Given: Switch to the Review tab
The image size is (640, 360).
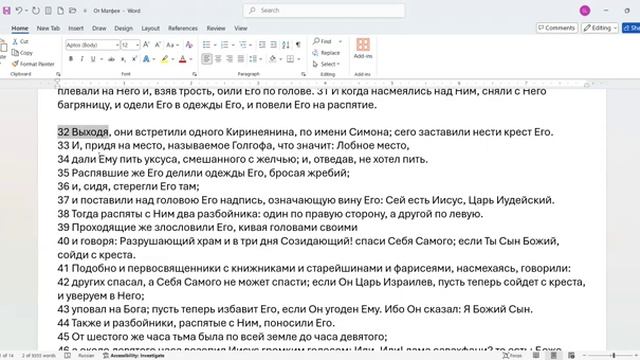Looking at the screenshot, I should pos(216,28).
